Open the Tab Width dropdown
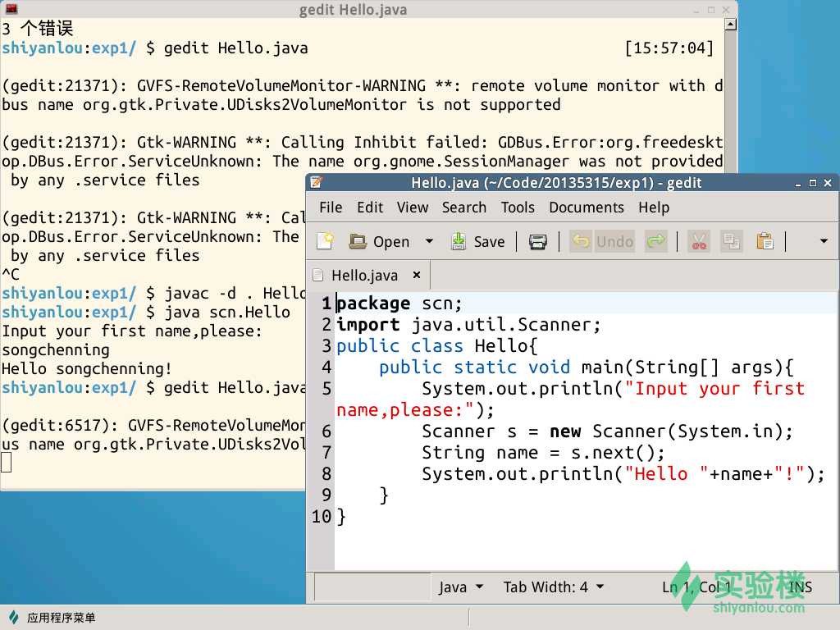Viewport: 840px width, 630px height. (x=554, y=587)
